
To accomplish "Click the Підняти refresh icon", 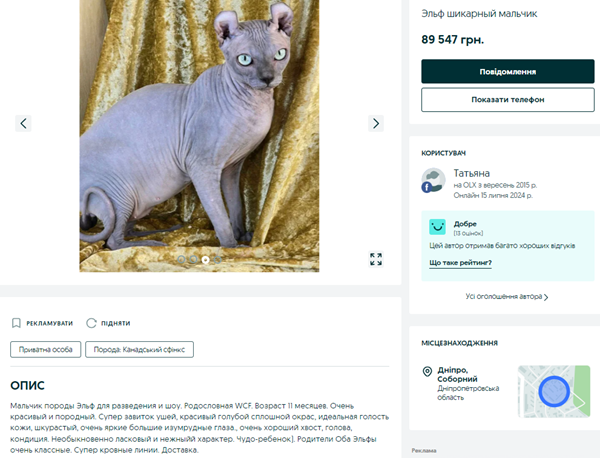I will [x=92, y=323].
